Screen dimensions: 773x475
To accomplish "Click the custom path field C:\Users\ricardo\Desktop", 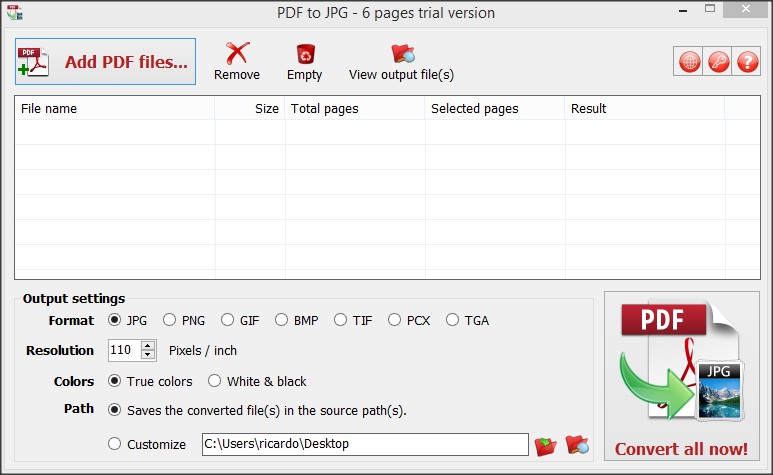I will tap(365, 444).
